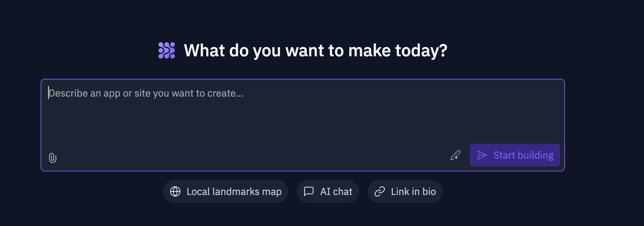Click the enhance prompt pen icon
The height and width of the screenshot is (226, 644).
455,155
